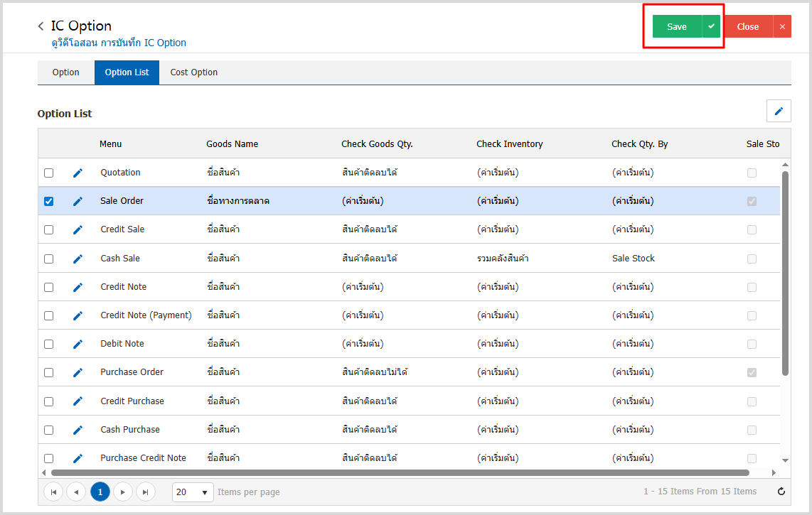Open the items per page dropdown
The image size is (812, 515).
193,492
